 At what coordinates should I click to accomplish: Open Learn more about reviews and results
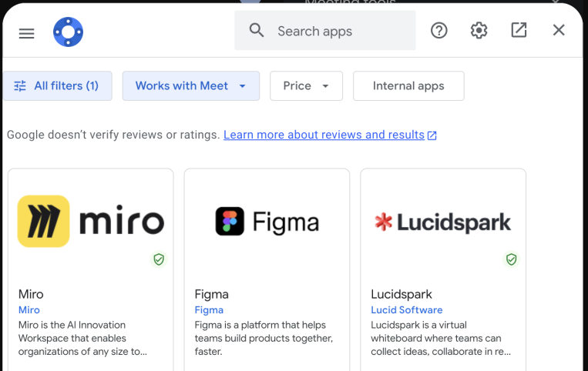(330, 135)
